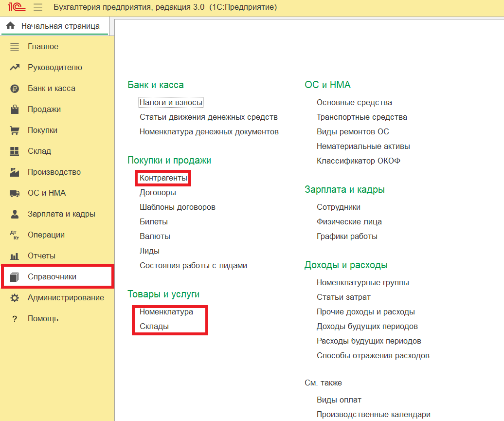Open the Операции section
Image resolution: width=504 pixels, height=421 pixels.
(46, 235)
